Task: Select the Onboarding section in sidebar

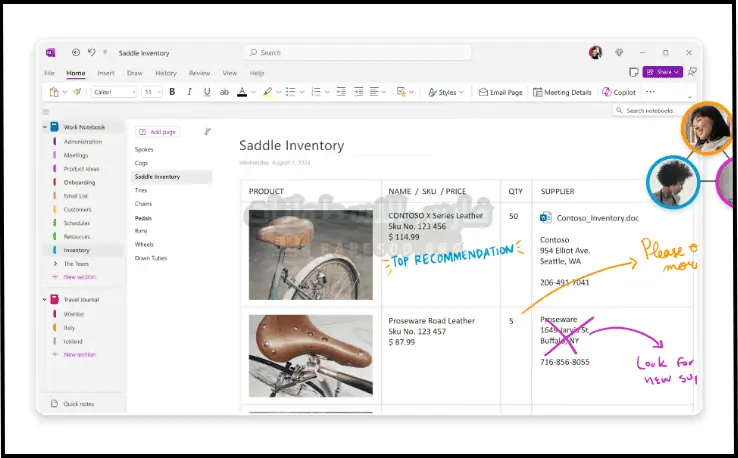Action: 78,182
